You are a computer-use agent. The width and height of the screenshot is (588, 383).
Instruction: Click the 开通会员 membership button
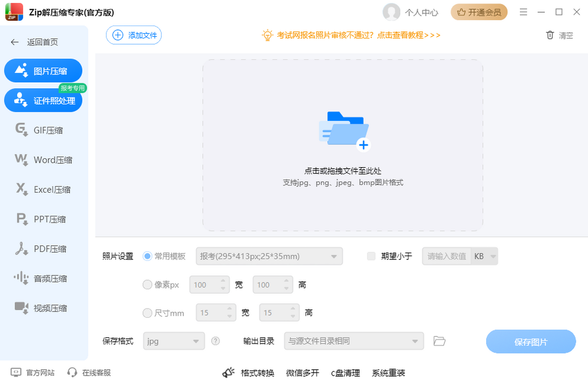479,12
